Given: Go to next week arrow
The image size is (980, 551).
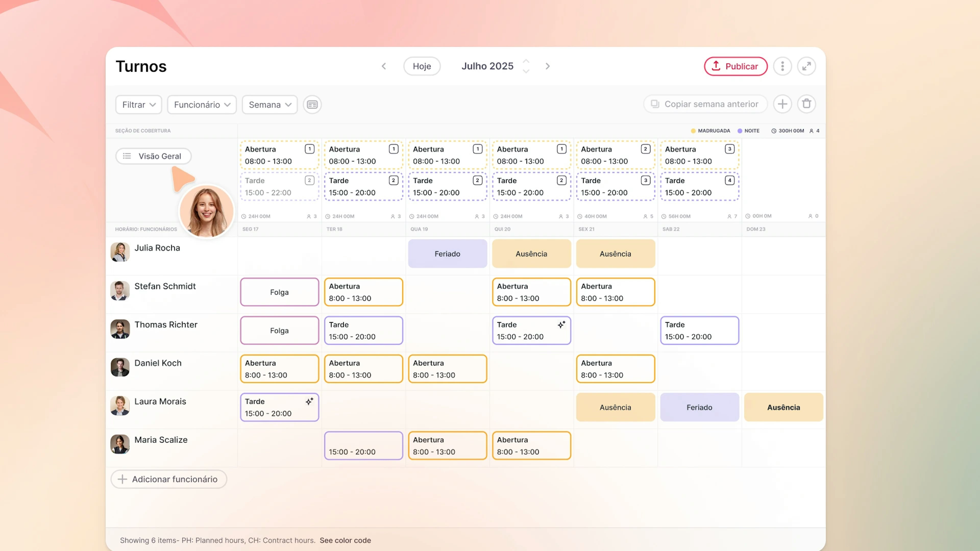Looking at the screenshot, I should (x=547, y=66).
